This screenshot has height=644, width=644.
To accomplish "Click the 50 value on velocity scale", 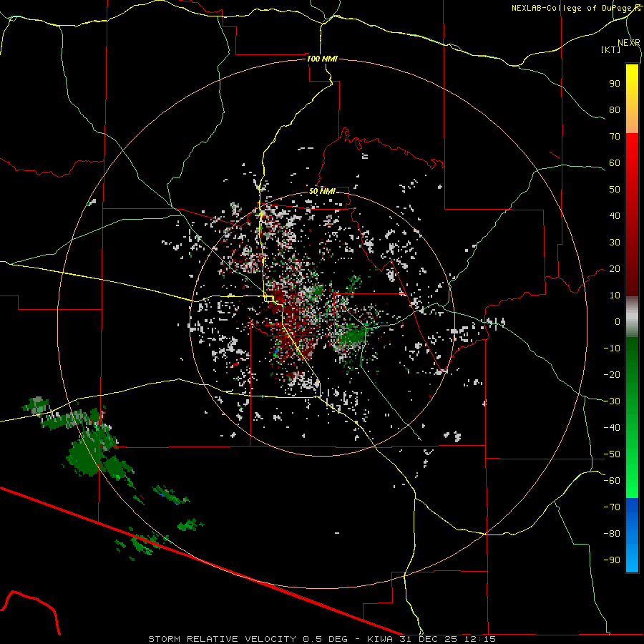I will (615, 190).
